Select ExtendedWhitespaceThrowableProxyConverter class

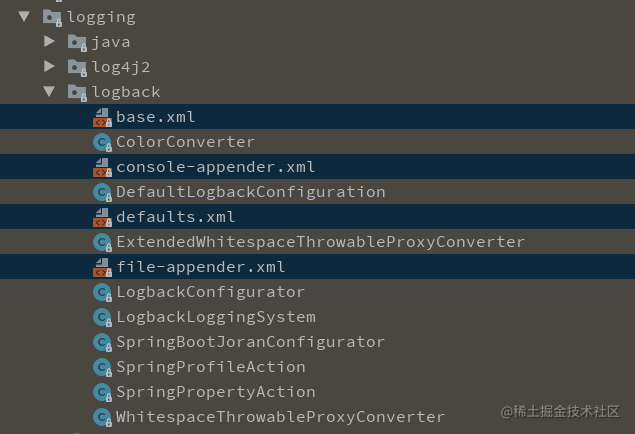[x=320, y=242]
